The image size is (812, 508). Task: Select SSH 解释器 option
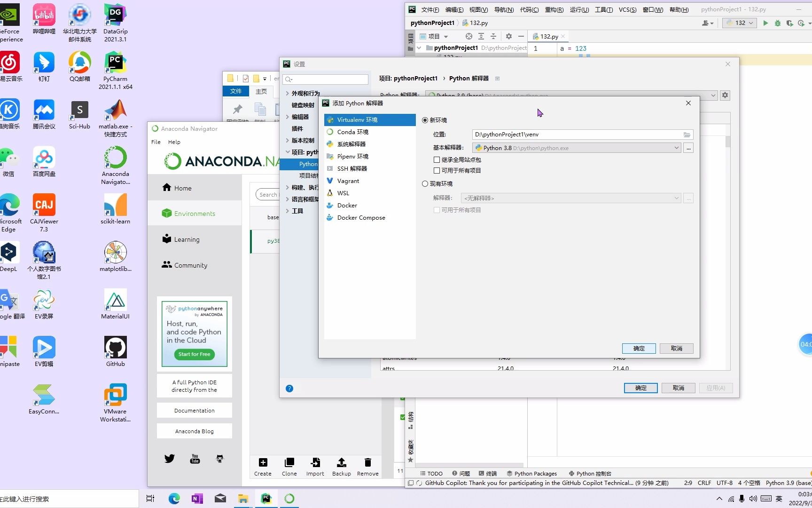point(370,169)
